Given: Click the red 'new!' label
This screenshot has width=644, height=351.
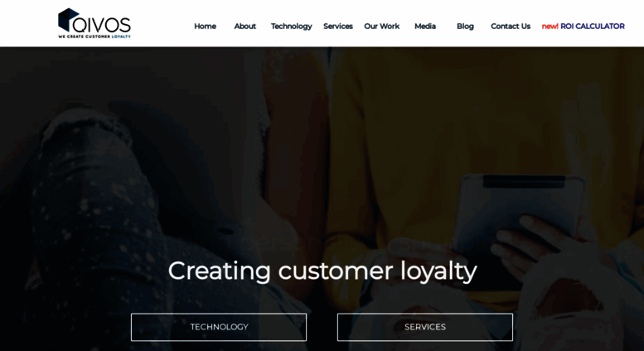Looking at the screenshot, I should coord(550,27).
